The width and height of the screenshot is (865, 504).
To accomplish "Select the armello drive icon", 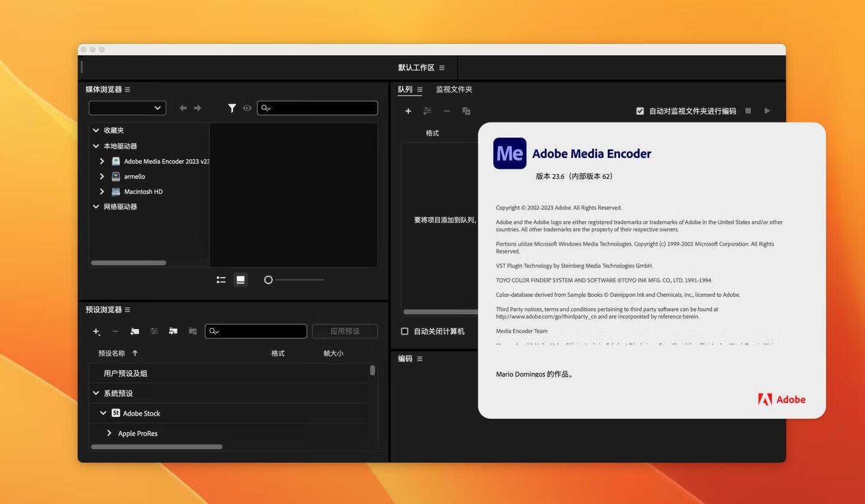I will [116, 177].
